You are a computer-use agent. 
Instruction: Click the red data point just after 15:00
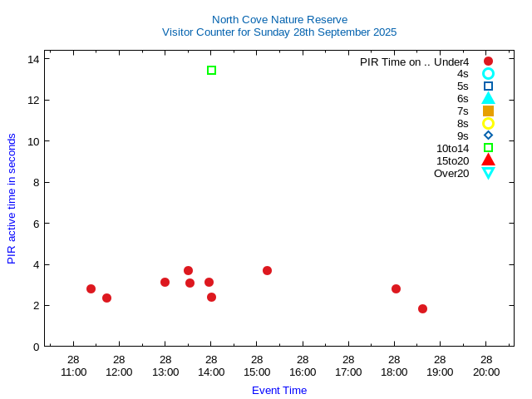point(267,270)
